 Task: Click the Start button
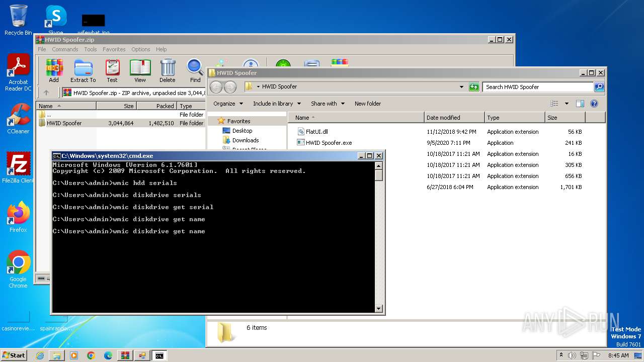(14, 355)
